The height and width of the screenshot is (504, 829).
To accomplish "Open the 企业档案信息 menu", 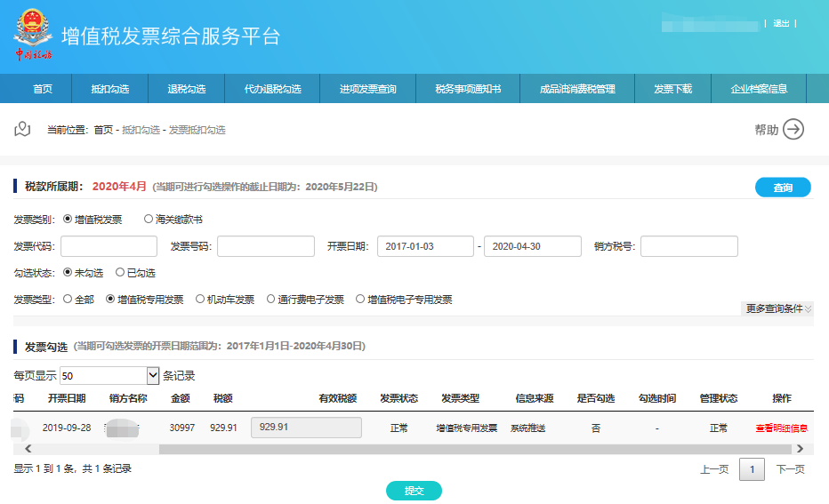I will [759, 89].
